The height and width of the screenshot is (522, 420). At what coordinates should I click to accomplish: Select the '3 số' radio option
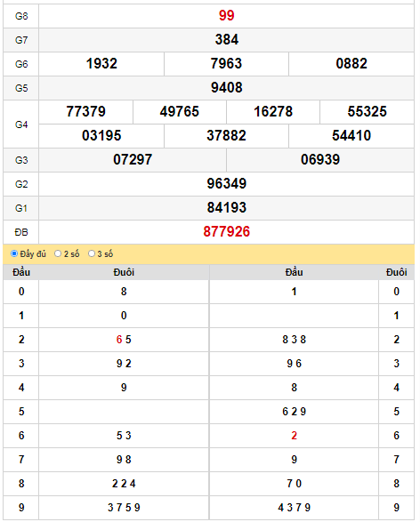click(92, 253)
